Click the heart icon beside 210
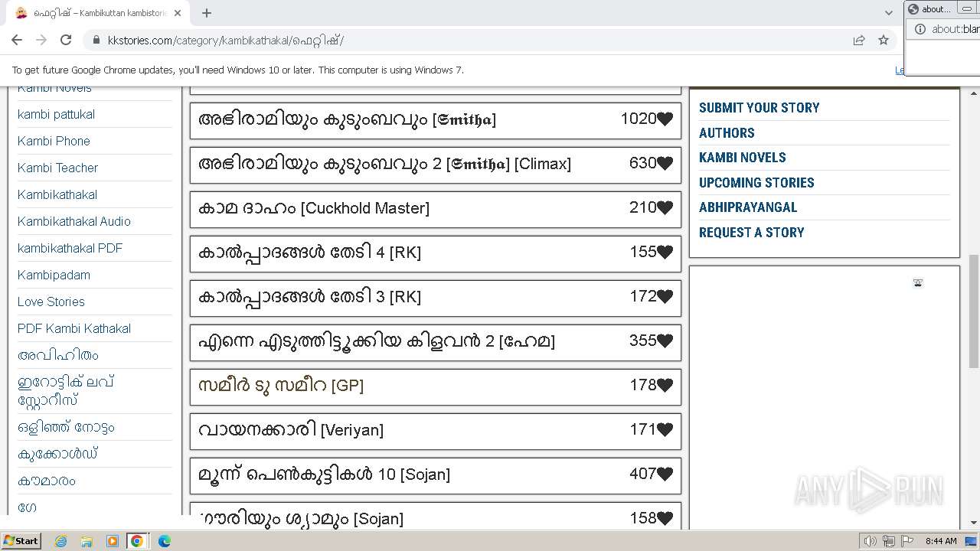The image size is (980, 551). pos(665,208)
